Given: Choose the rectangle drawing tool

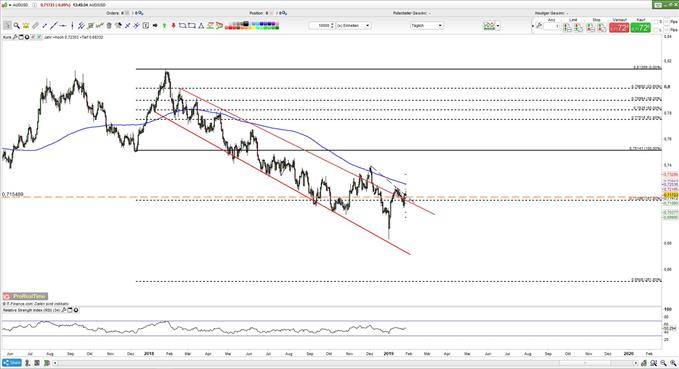Looking at the screenshot, I should [191, 26].
